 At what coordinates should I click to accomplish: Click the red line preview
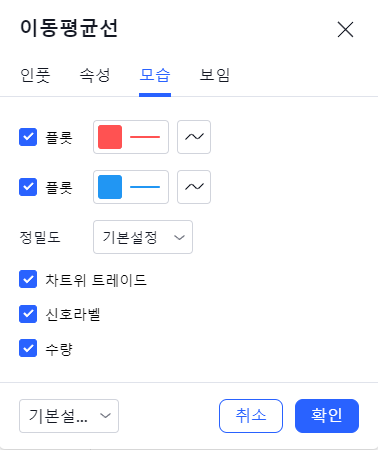pos(145,137)
